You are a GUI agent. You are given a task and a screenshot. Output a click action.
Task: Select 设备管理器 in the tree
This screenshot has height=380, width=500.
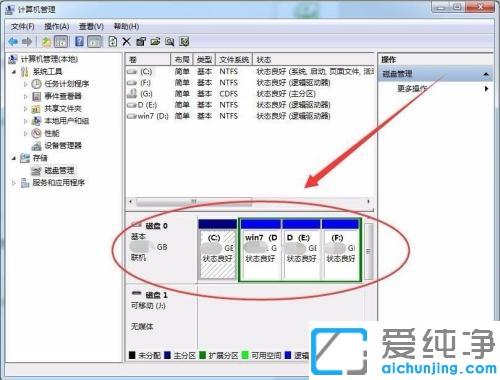[63, 146]
